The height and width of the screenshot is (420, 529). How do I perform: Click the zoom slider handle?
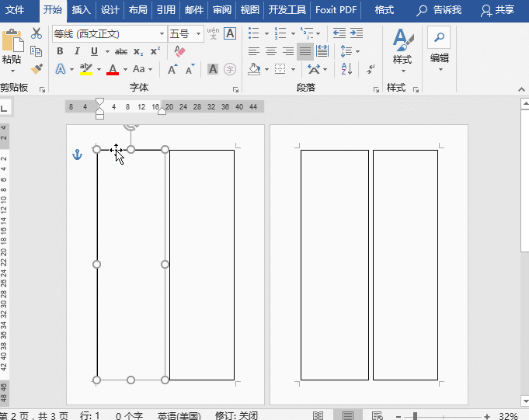coord(416,415)
